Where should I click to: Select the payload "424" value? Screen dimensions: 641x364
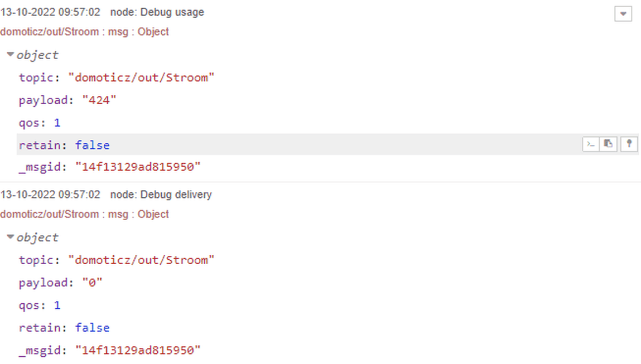coord(99,100)
